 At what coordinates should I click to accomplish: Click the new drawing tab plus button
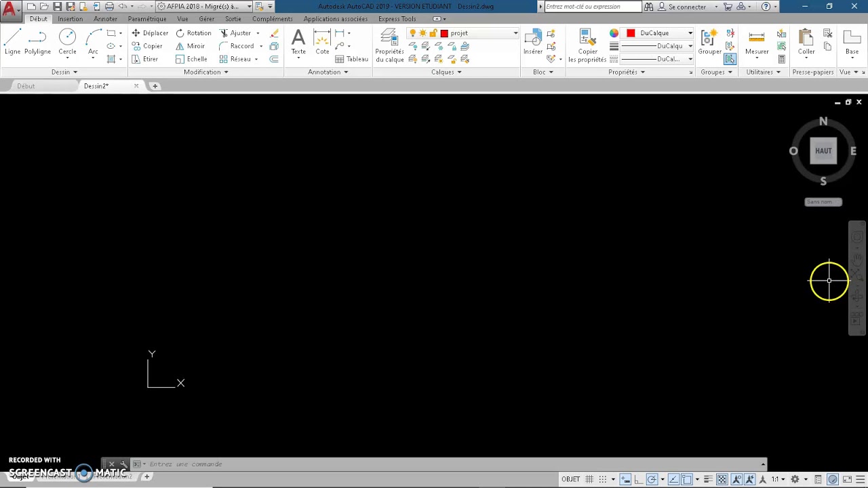point(155,86)
